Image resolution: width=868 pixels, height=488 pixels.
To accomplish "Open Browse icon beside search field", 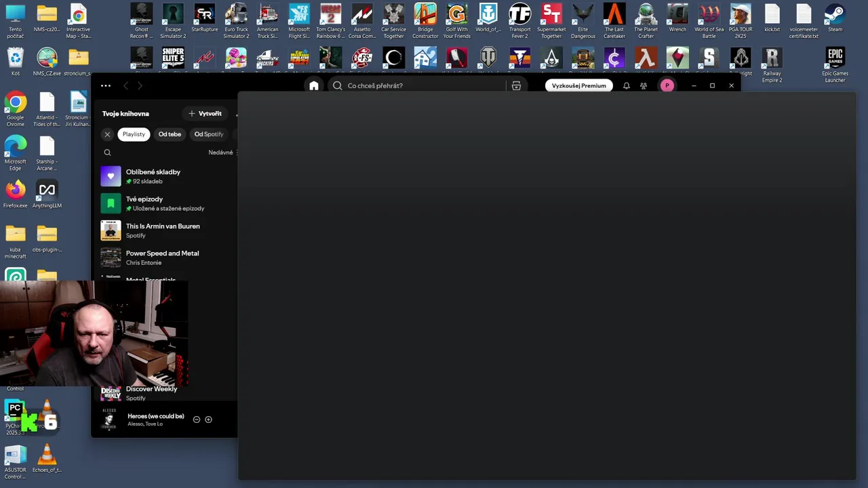I will click(x=516, y=85).
